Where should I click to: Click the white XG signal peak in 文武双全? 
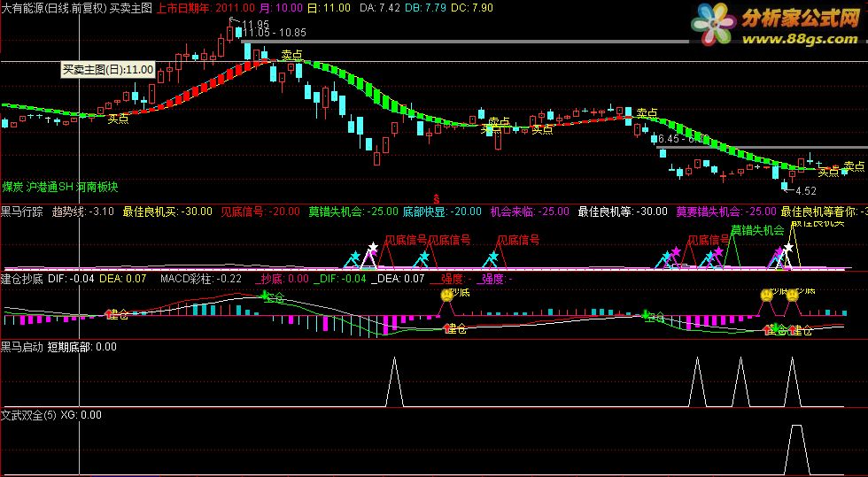point(796,450)
